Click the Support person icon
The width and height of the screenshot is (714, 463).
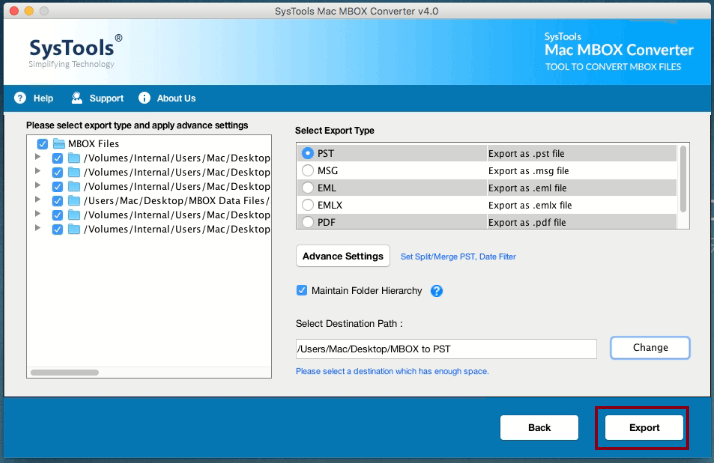tap(77, 98)
